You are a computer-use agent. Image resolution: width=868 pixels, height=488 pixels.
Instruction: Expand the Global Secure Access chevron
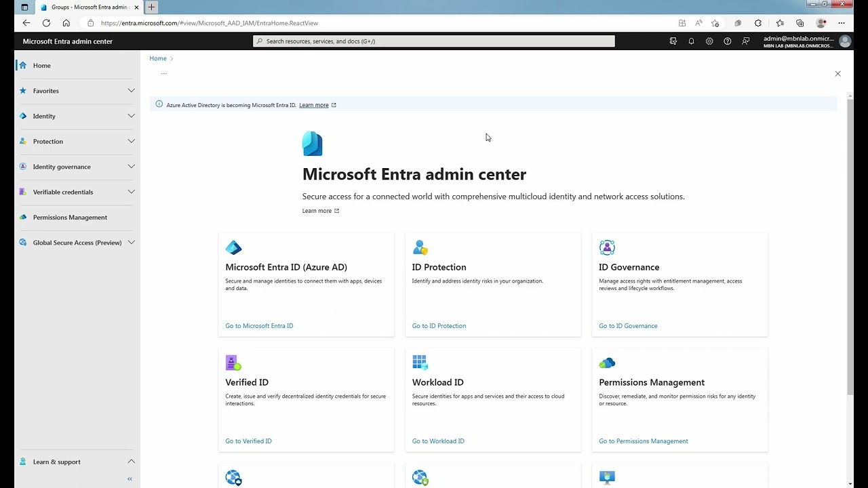point(132,242)
